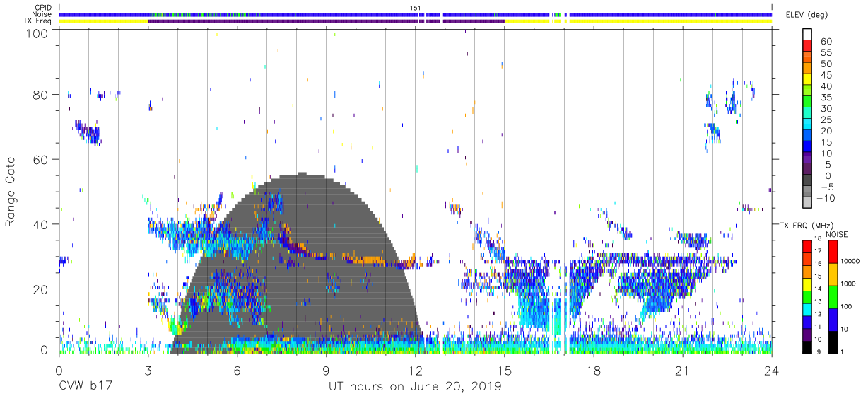Click the hour 21 tick label on time axis
The image size is (868, 401).
coord(683,371)
